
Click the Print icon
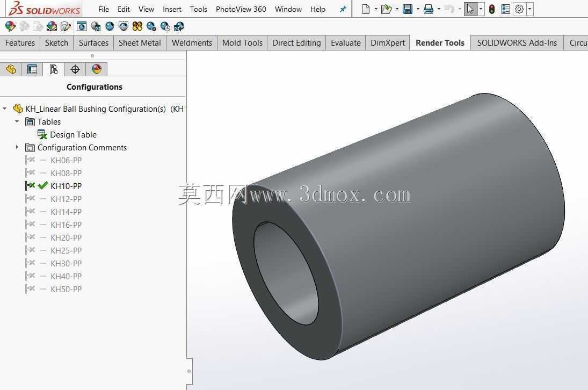tap(429, 9)
